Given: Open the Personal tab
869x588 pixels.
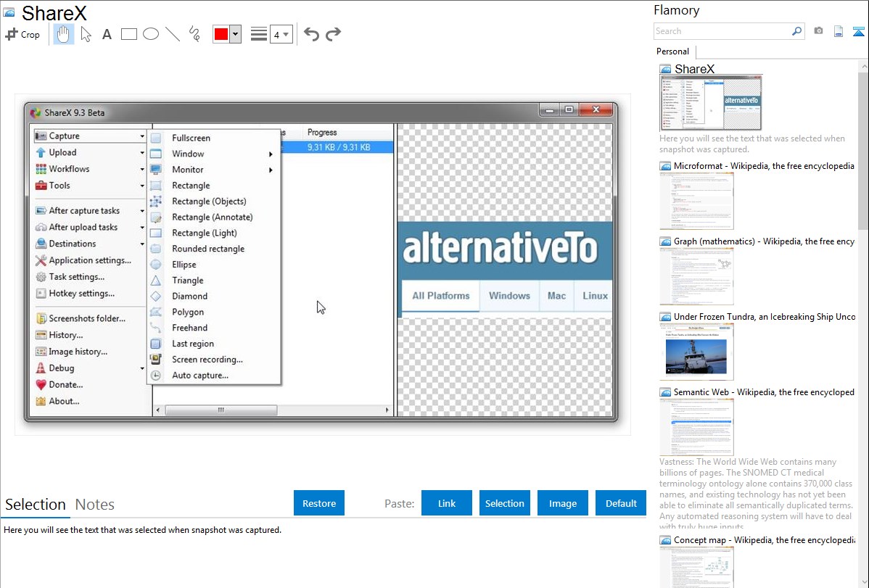Looking at the screenshot, I should [673, 51].
